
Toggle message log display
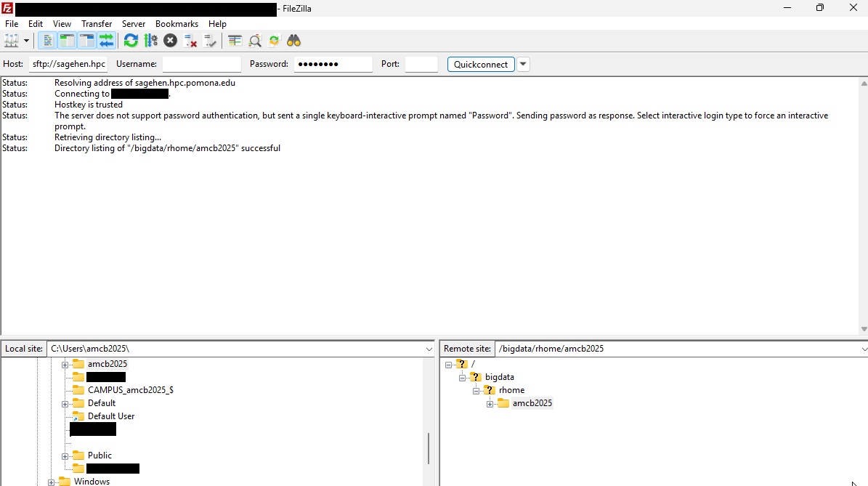click(x=47, y=41)
